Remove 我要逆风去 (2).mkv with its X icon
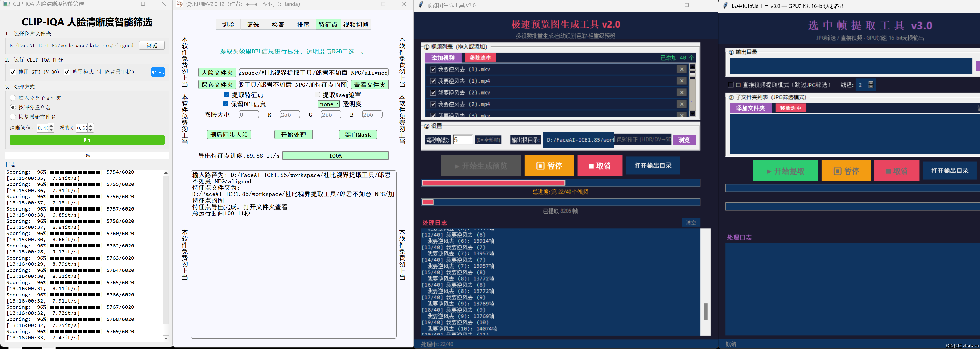980x349 pixels. tap(681, 92)
